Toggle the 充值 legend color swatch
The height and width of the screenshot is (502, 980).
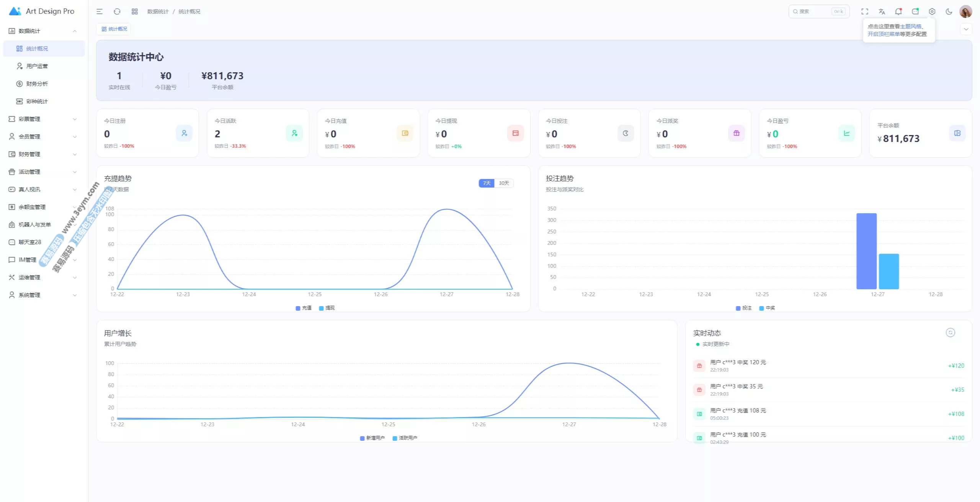pos(298,308)
